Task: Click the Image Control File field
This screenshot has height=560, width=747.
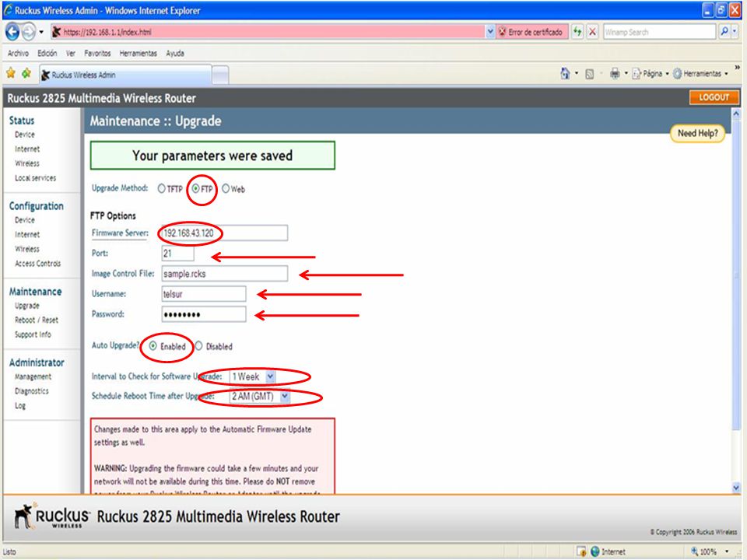Action: (224, 274)
